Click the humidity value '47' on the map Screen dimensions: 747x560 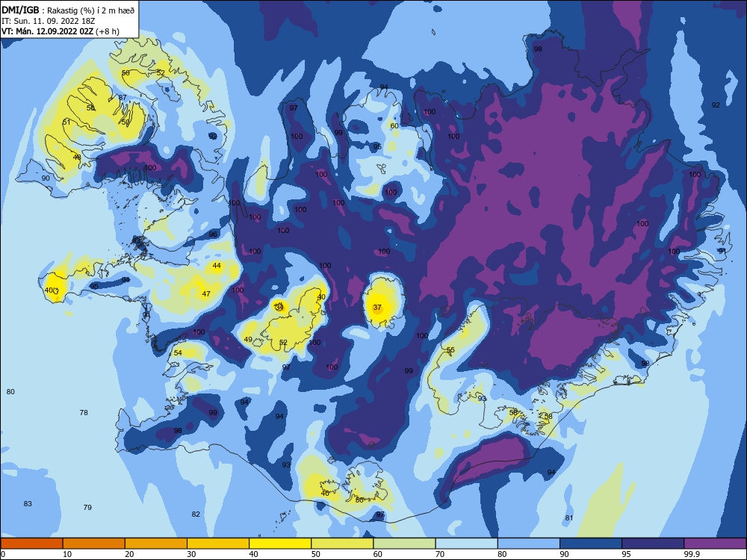click(x=206, y=293)
